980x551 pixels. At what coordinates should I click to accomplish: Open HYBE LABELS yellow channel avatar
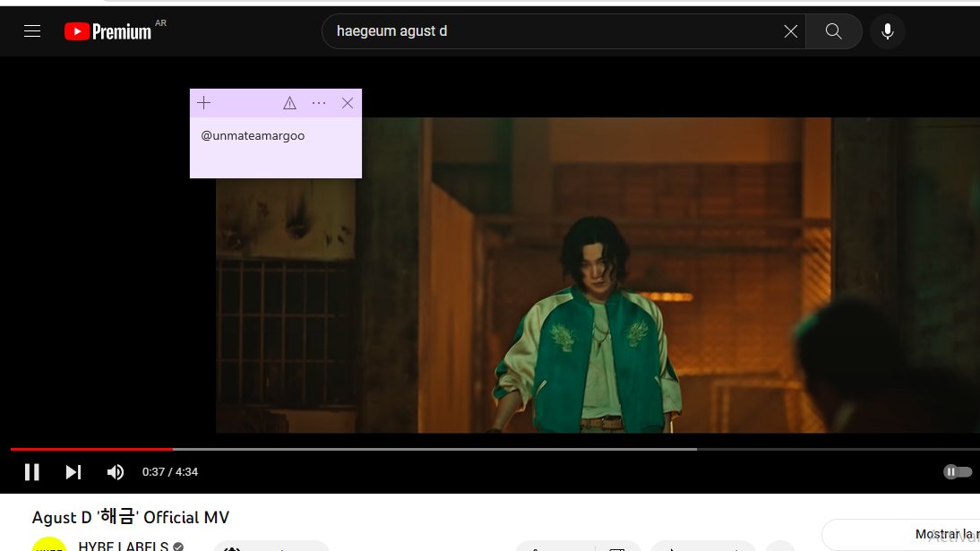tap(49, 544)
